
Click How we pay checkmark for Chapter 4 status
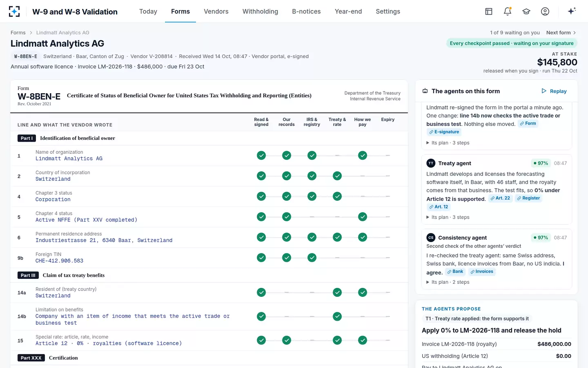(363, 217)
